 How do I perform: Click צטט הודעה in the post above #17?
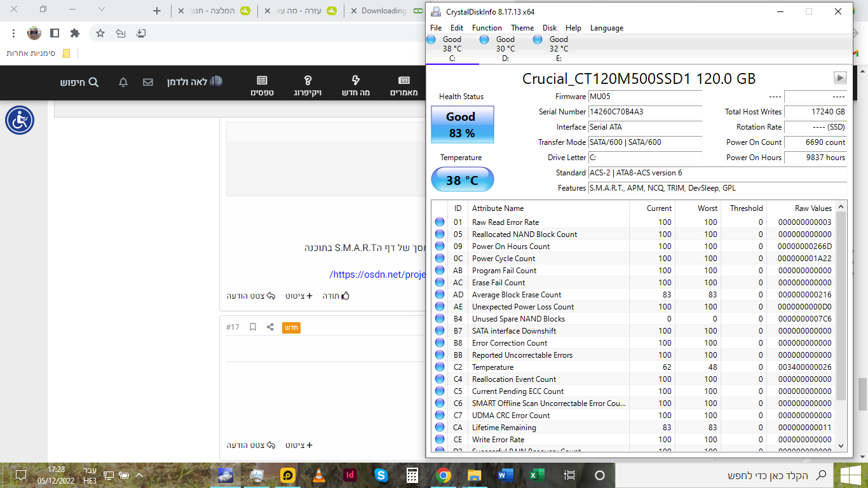tap(251, 295)
